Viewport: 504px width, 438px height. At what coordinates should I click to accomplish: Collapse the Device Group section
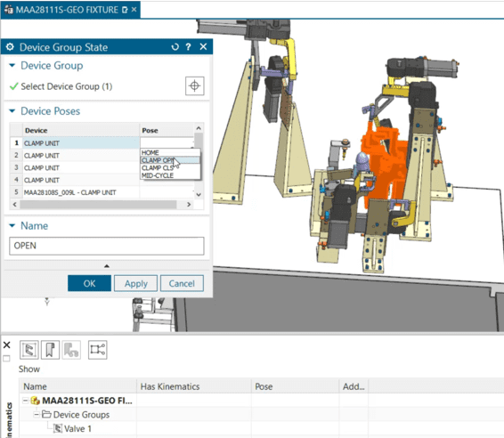[x=12, y=66]
